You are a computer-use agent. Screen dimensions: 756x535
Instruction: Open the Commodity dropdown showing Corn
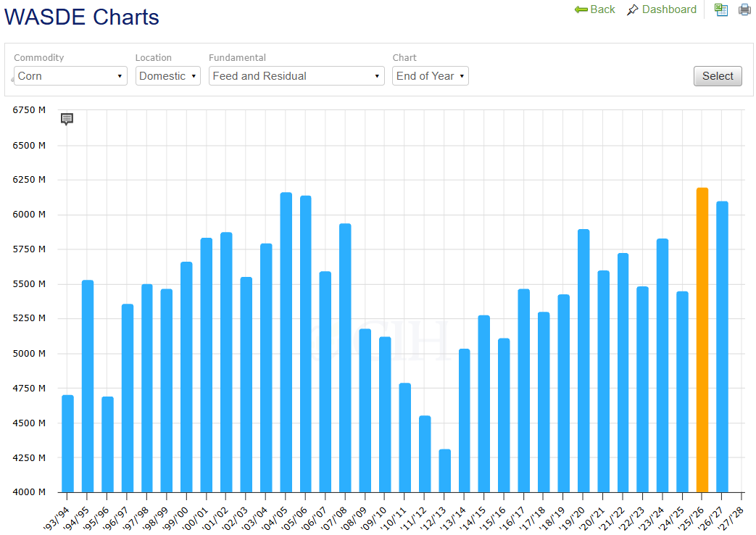[x=70, y=75]
